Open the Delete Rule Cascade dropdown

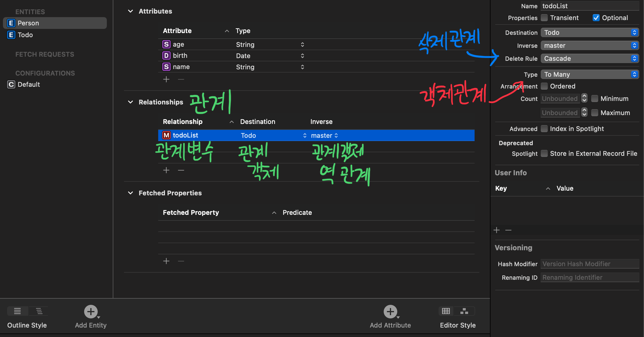[x=590, y=58]
